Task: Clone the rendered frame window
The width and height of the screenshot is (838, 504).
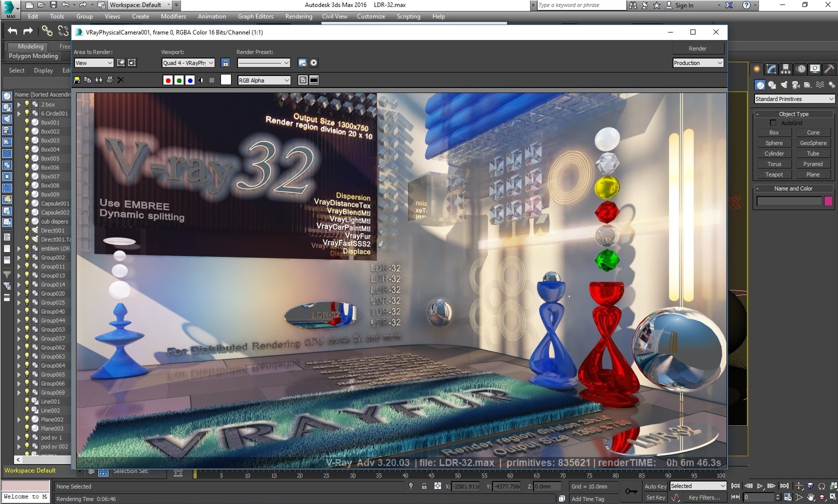Action: click(x=99, y=80)
